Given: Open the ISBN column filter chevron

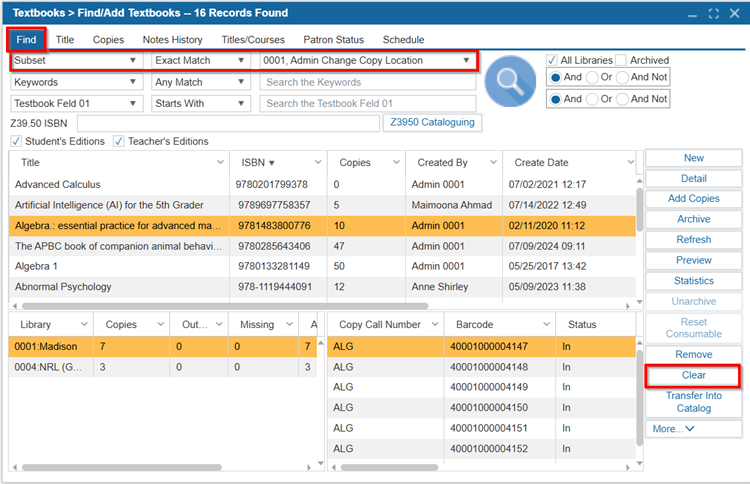Looking at the screenshot, I should [x=318, y=162].
